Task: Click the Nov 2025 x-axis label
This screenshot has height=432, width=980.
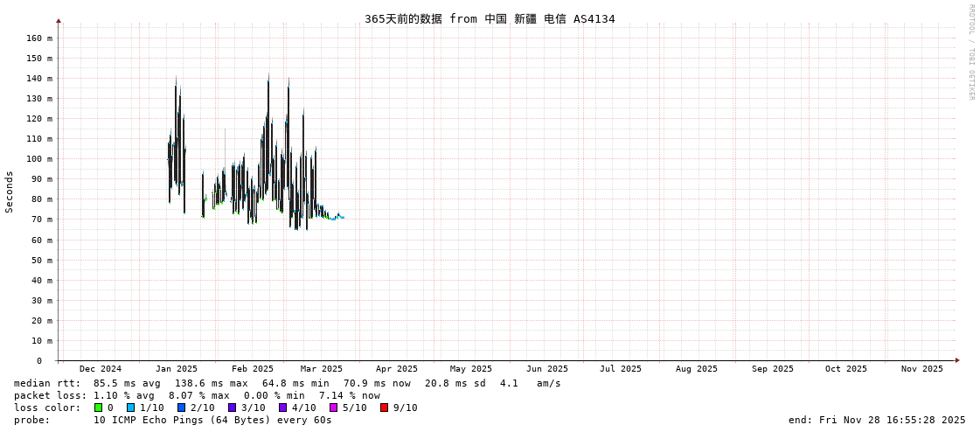Action: (922, 369)
